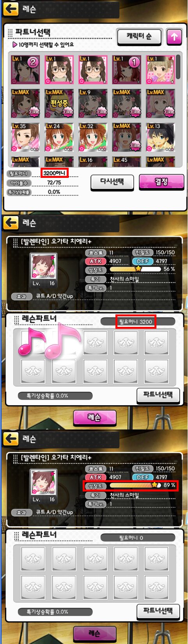This screenshot has height=644, width=188.
Task: Open 파트너선택 in the panel showing 필요머니 3200
Action: click(158, 395)
